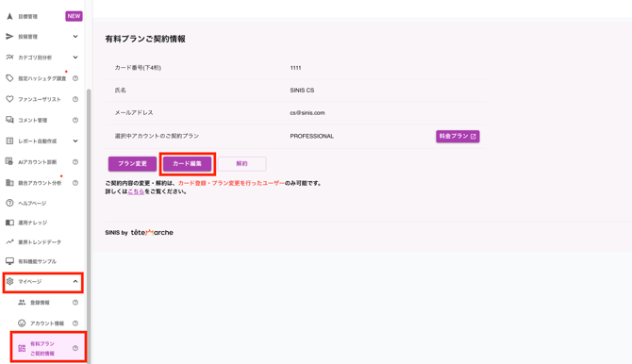
Task: Click the 業界トレンドデータ trend line icon
Action: coord(9,241)
